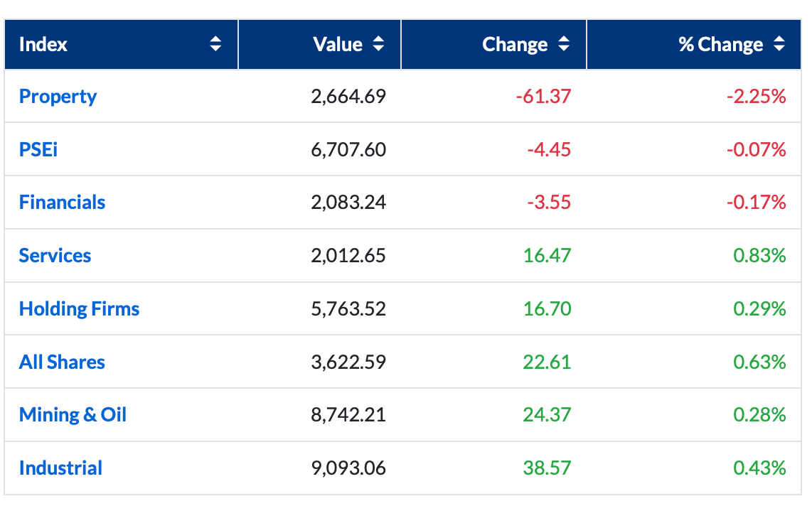812x506 pixels.
Task: Select Industrial value 9,093.06
Action: click(348, 468)
